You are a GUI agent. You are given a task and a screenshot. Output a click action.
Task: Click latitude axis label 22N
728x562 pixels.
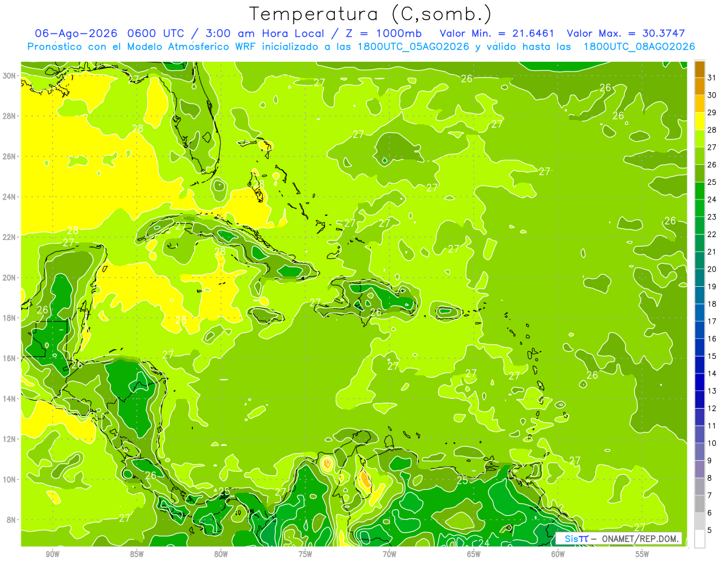click(10, 237)
